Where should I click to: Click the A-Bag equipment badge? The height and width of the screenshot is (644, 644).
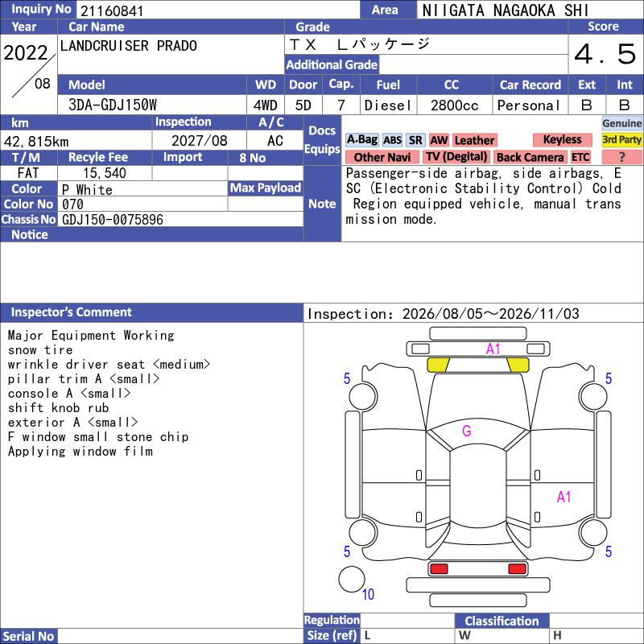[x=361, y=140]
